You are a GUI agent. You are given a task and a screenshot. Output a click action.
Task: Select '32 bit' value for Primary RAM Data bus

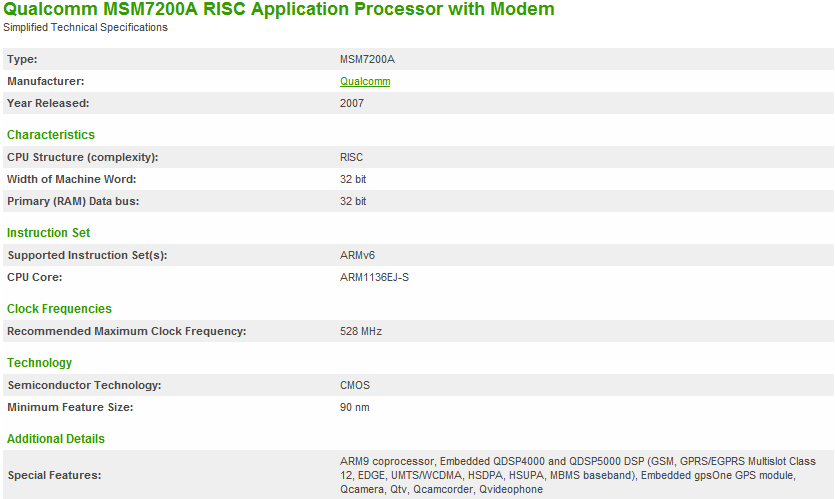click(x=353, y=201)
